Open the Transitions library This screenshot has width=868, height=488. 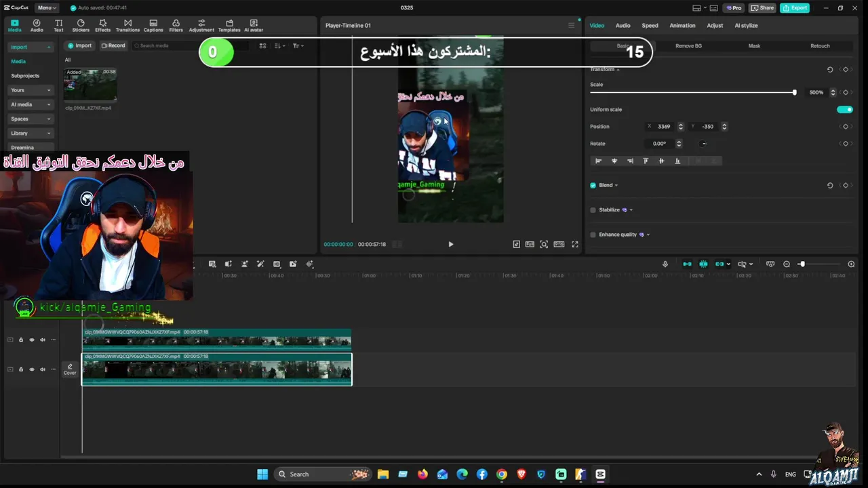[x=127, y=26]
